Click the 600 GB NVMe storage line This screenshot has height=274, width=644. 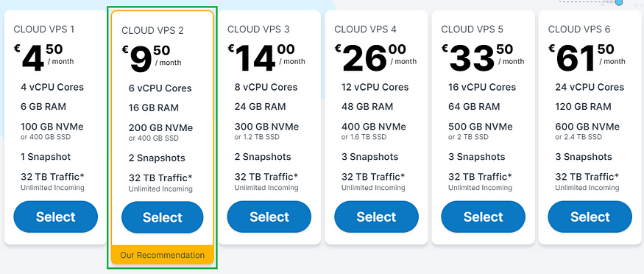pos(587,127)
